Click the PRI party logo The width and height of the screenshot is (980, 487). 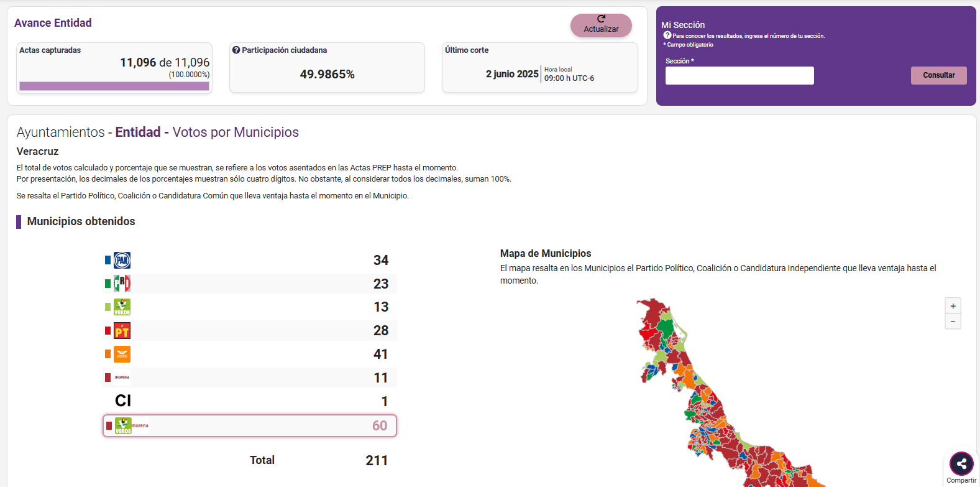point(122,284)
